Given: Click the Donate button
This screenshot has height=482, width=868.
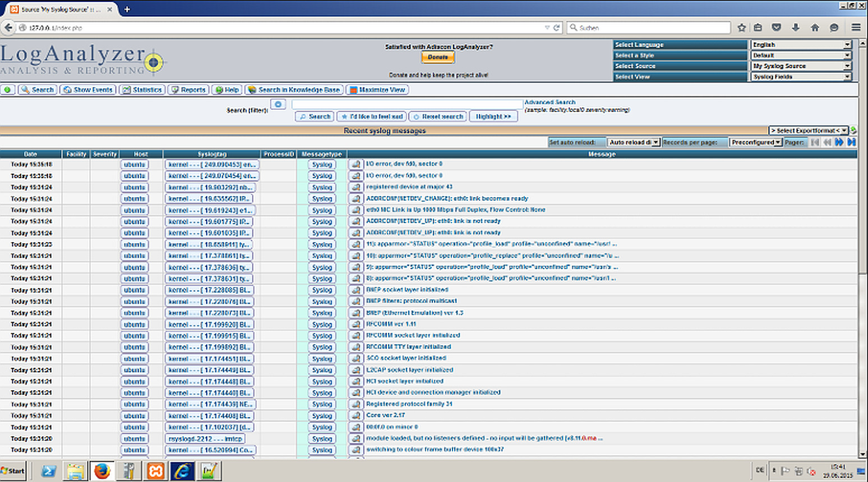Looking at the screenshot, I should coord(437,57).
